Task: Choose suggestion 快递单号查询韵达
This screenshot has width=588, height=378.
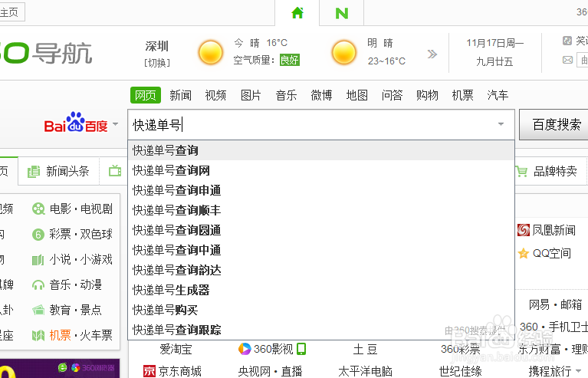Action: click(x=321, y=270)
